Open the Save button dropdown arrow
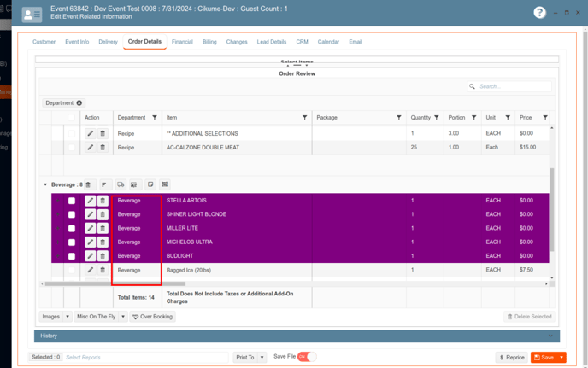 562,358
